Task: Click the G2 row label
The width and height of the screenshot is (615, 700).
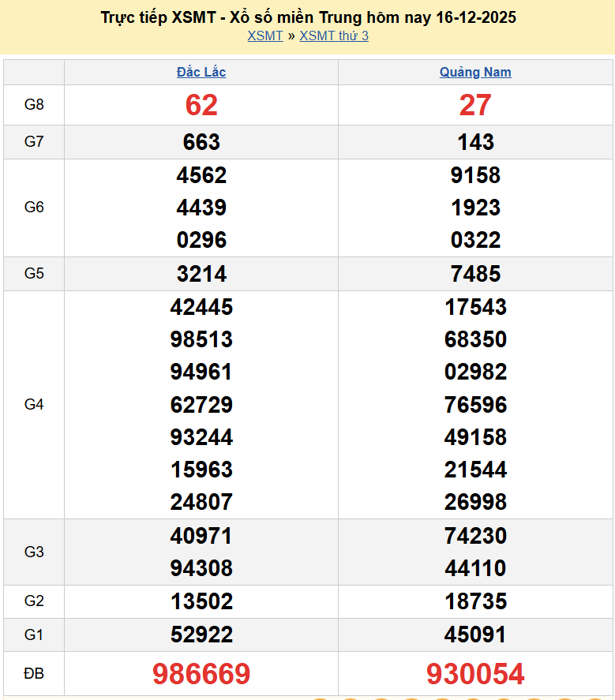Action: 34,601
